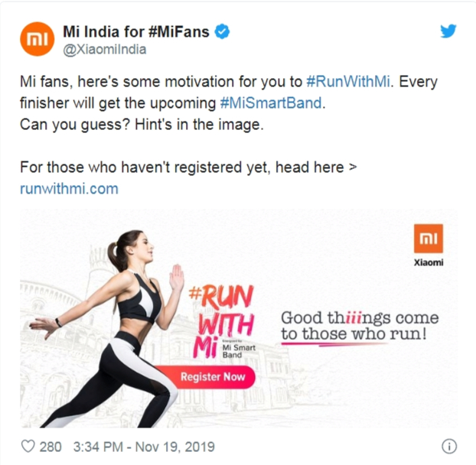Open the 3:34 PM - Nov 19, 2019 timestamp

(144, 447)
